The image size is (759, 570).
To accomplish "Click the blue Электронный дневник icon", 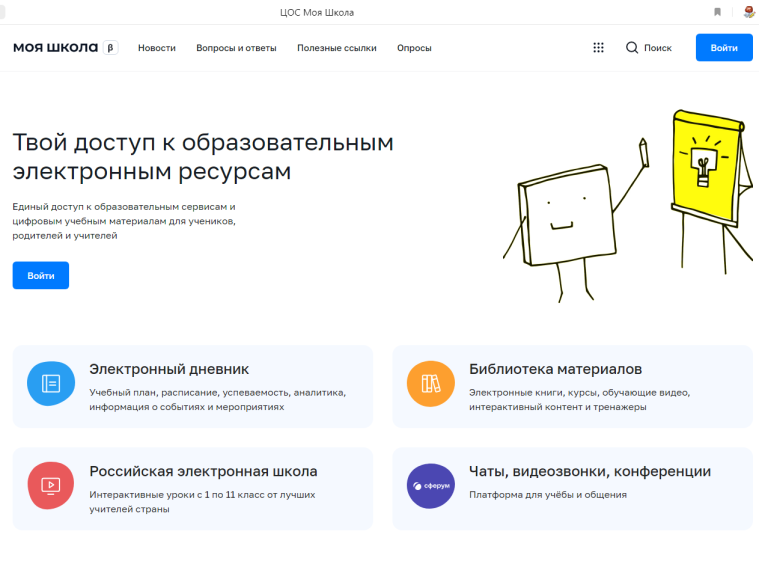I will point(51,383).
